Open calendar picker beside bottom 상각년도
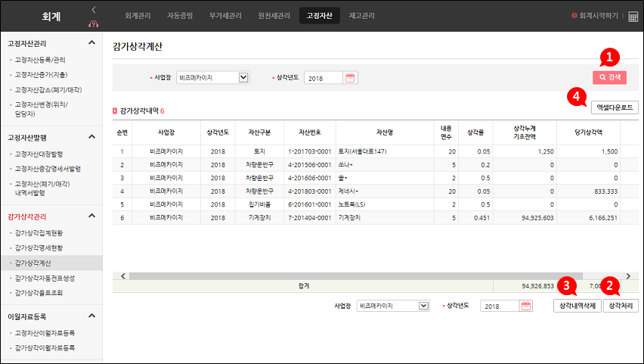Image resolution: width=644 pixels, height=364 pixels. tap(526, 306)
